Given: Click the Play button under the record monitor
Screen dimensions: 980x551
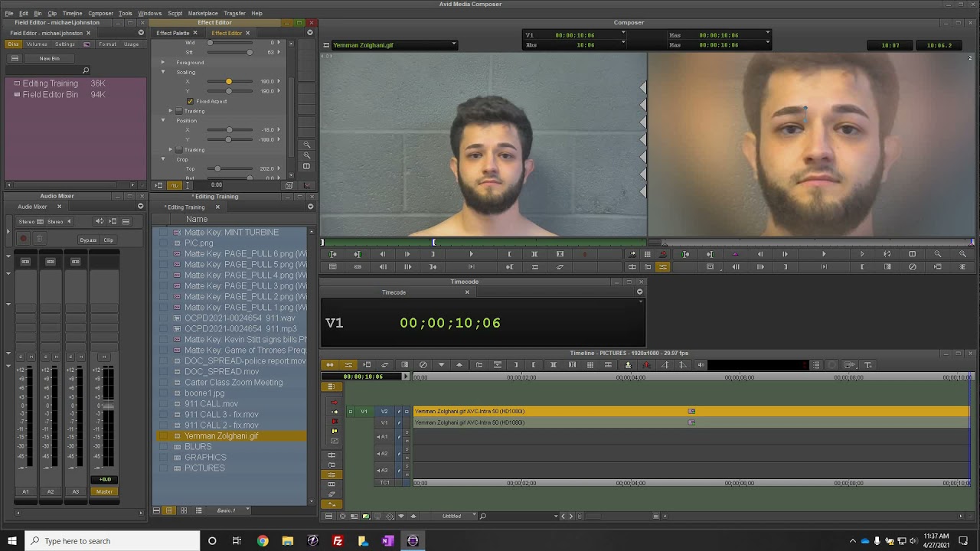Looking at the screenshot, I should click(824, 254).
